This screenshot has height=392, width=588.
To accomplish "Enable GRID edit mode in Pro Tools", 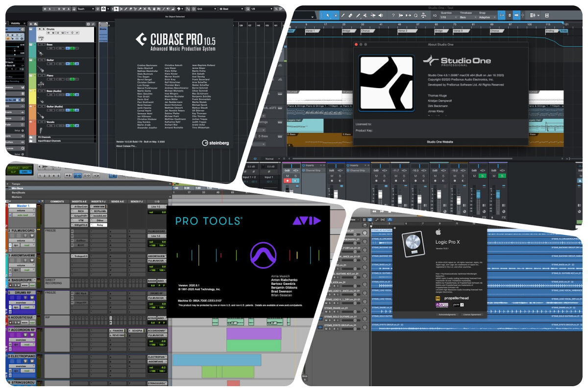I will pos(24,172).
